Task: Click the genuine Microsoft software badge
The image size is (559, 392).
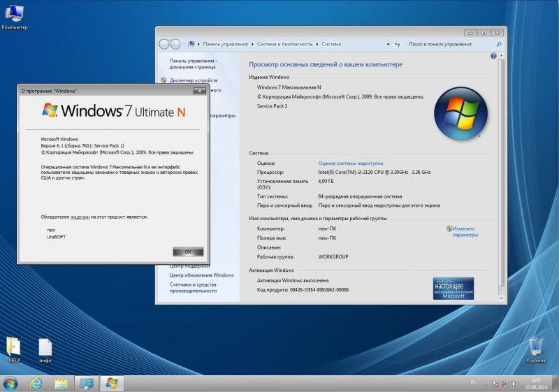Action: click(453, 289)
